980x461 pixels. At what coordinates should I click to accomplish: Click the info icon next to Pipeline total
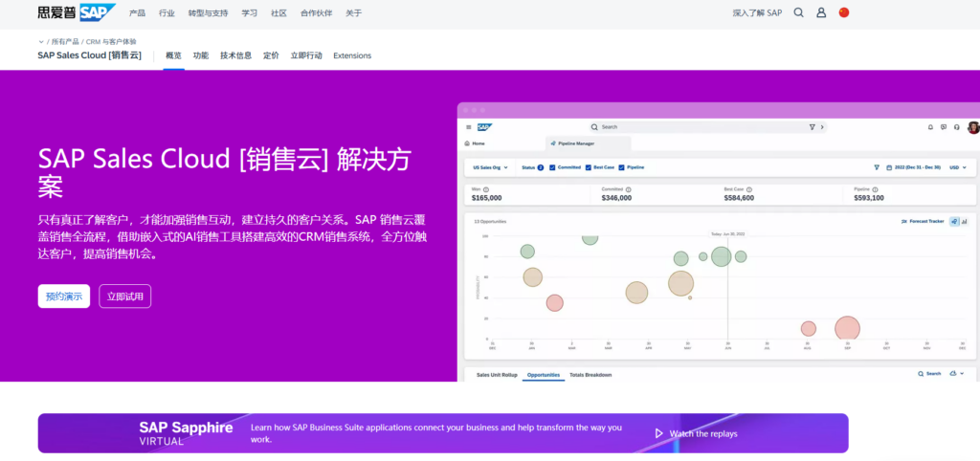click(x=875, y=189)
